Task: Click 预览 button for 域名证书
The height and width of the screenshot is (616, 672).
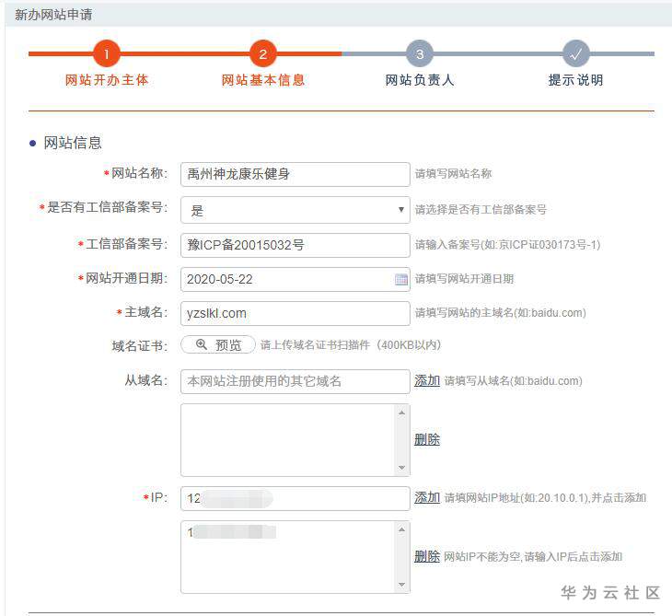Action: (x=218, y=344)
